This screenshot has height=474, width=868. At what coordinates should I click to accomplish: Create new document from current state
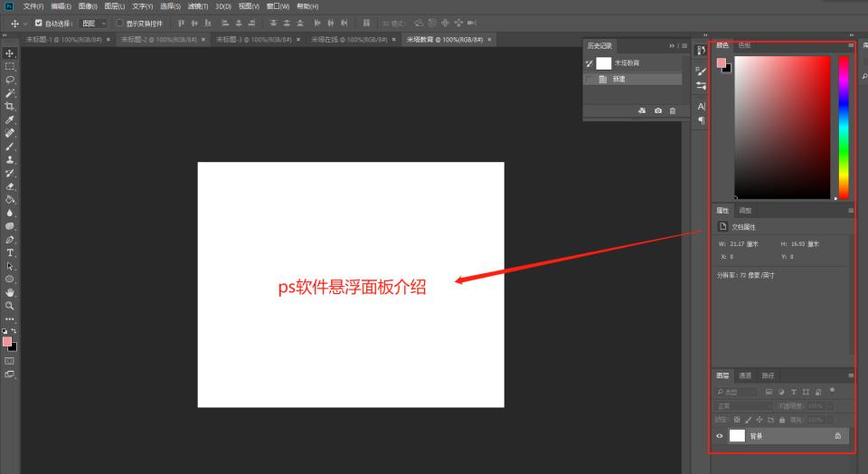pos(642,110)
